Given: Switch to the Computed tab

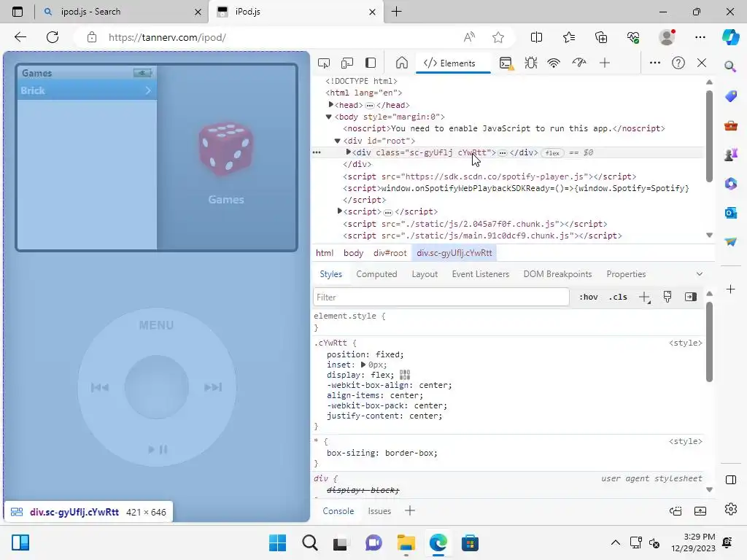Looking at the screenshot, I should click(376, 274).
